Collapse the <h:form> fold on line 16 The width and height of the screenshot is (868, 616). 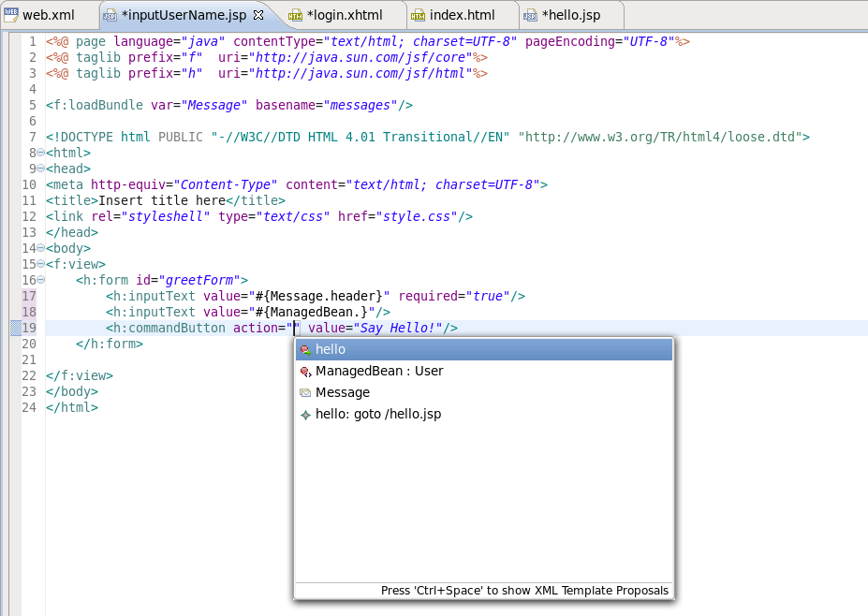click(39, 280)
